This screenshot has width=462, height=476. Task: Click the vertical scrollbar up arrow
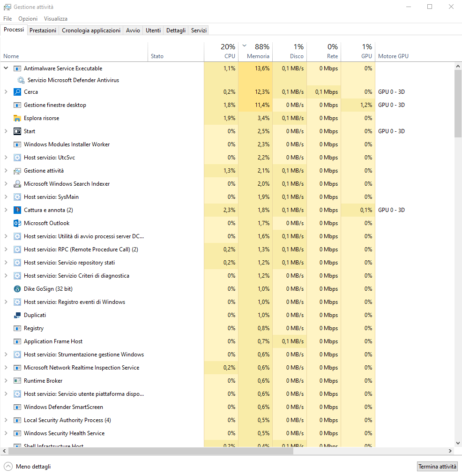(x=458, y=66)
